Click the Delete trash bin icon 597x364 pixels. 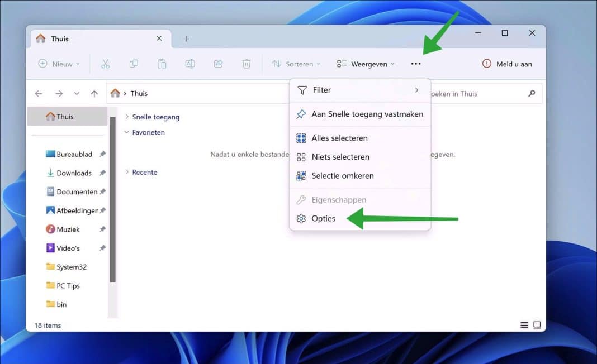[247, 64]
